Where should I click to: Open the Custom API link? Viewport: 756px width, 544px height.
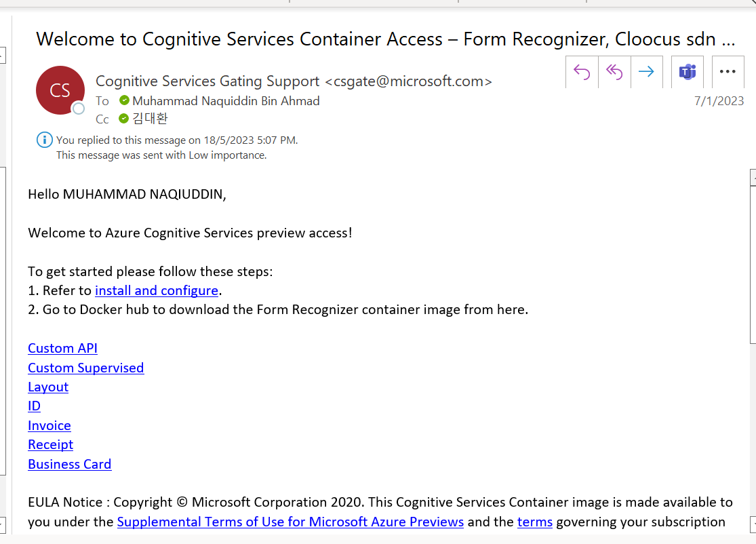pos(62,348)
